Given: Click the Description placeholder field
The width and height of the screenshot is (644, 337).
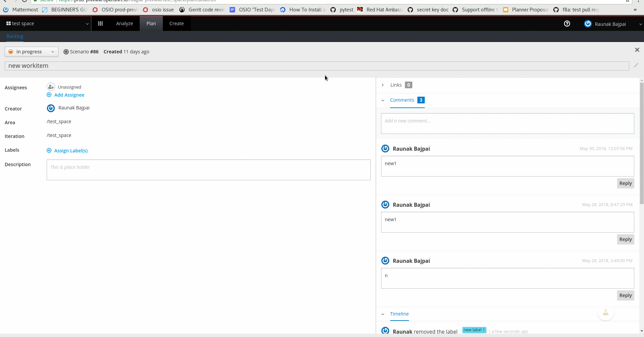Looking at the screenshot, I should [x=209, y=170].
